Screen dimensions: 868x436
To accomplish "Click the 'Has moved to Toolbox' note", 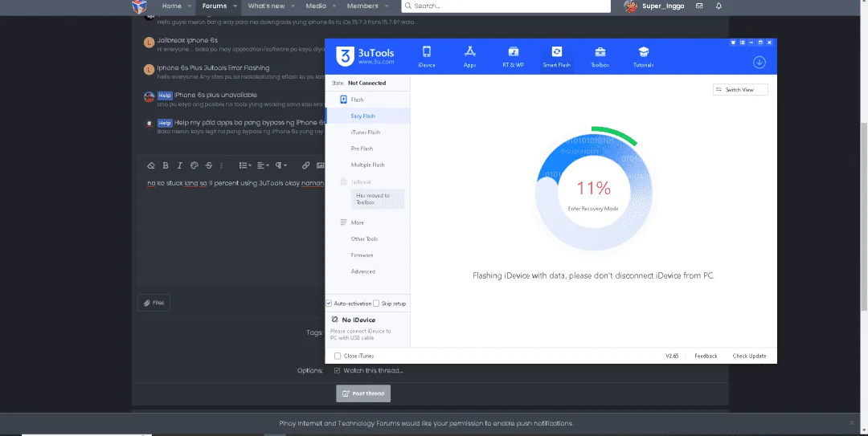I will tap(378, 198).
